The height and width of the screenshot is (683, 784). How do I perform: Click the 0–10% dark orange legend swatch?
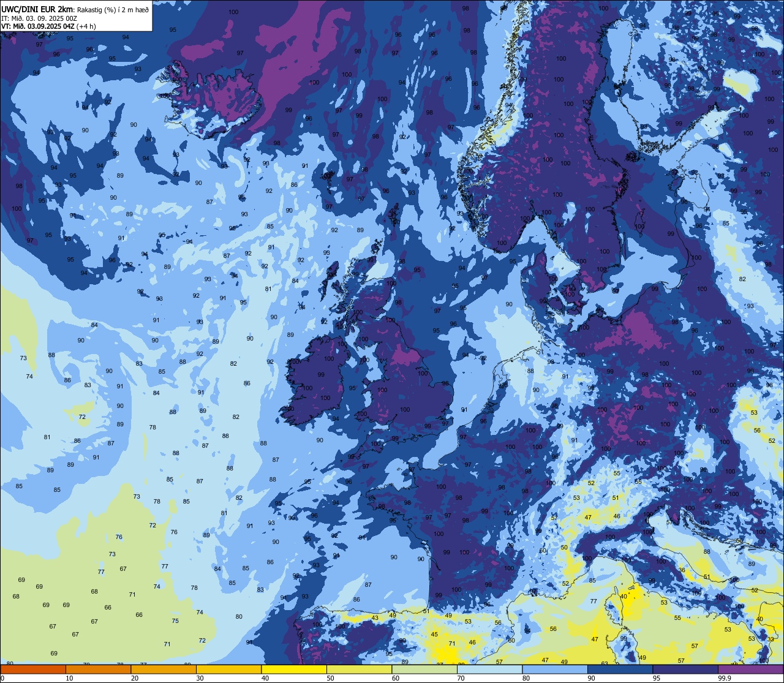point(33,669)
